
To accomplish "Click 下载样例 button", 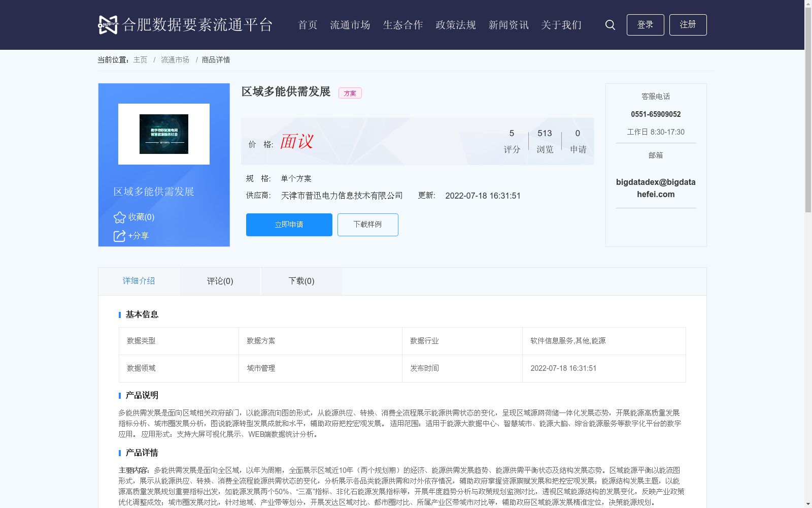I will (368, 225).
